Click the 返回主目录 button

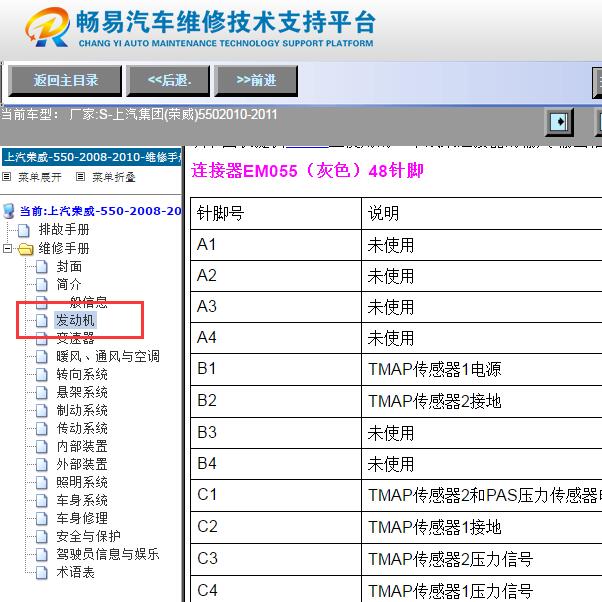[65, 81]
